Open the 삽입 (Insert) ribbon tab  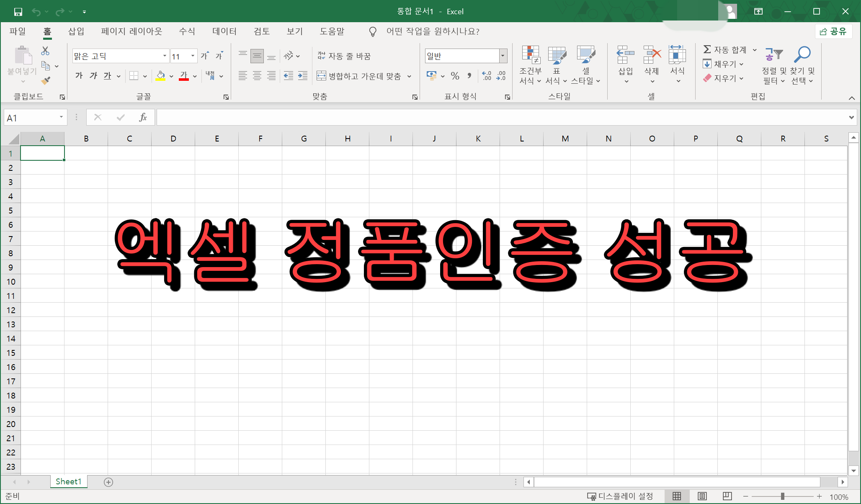tap(76, 31)
